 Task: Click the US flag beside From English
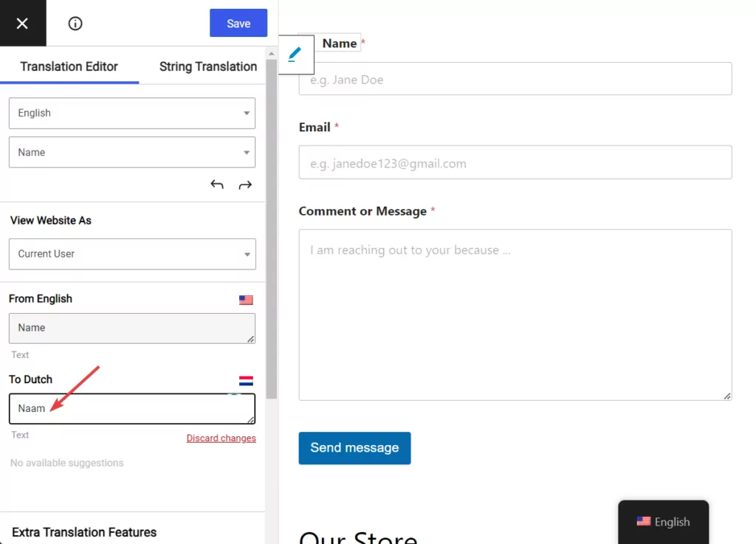click(x=246, y=300)
